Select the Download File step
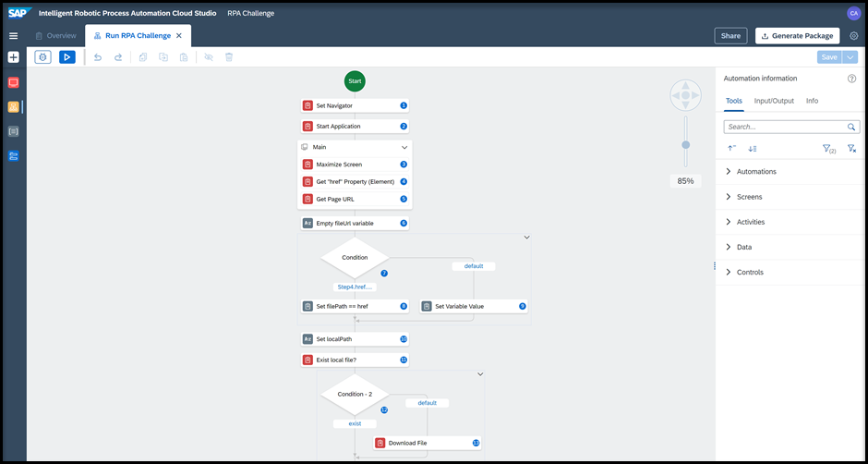868x464 pixels. click(x=428, y=443)
